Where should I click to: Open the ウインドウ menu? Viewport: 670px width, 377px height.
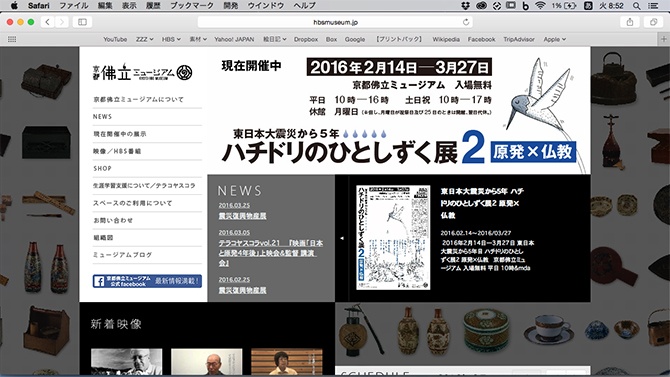[x=266, y=6]
